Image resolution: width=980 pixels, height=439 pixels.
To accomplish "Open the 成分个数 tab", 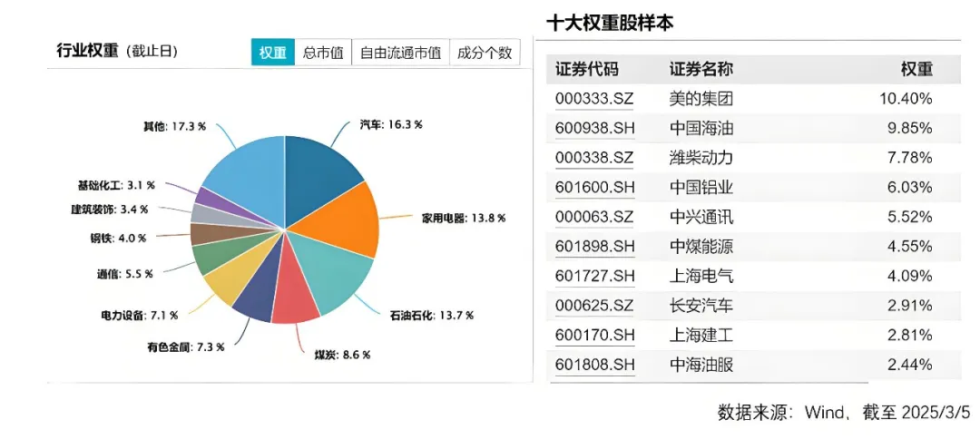I will pos(485,53).
